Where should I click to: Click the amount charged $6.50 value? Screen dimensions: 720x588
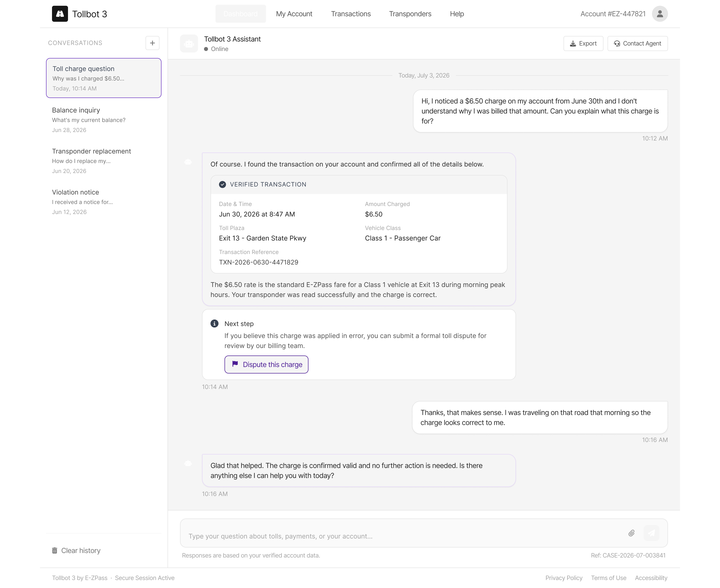click(373, 214)
